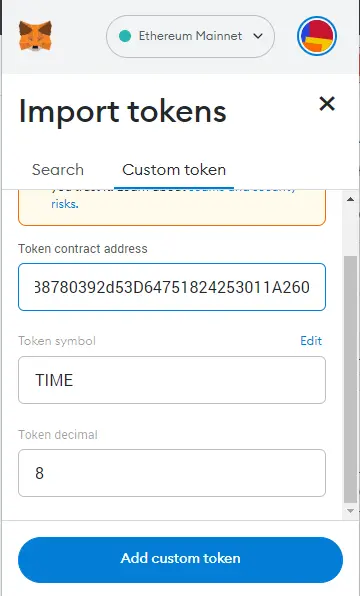Focus the Token contract address field
The width and height of the screenshot is (360, 596).
[172, 287]
